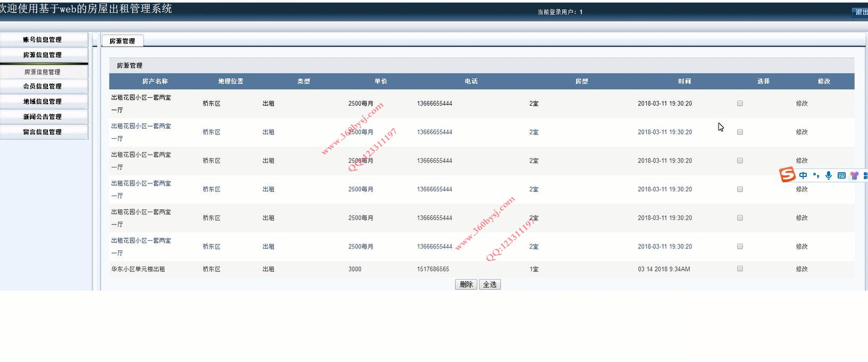Click the Sogou input method logo
Screen dimensions: 868x362
pyautogui.click(x=787, y=174)
